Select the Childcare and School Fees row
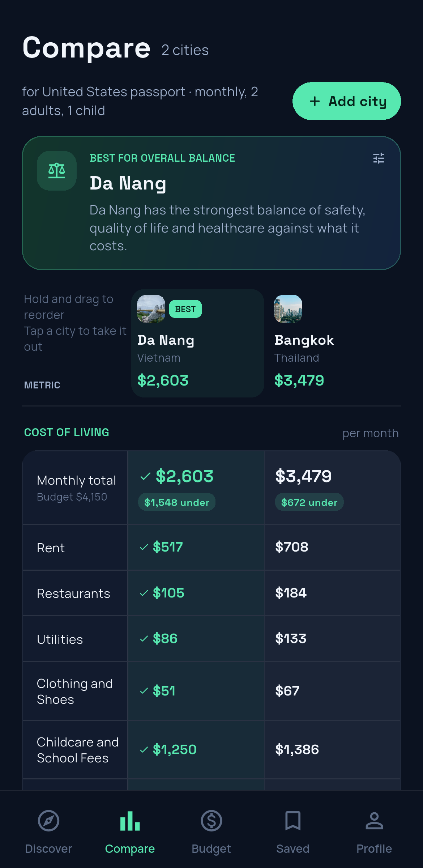Screen dimensions: 423x868 [x=211, y=750]
